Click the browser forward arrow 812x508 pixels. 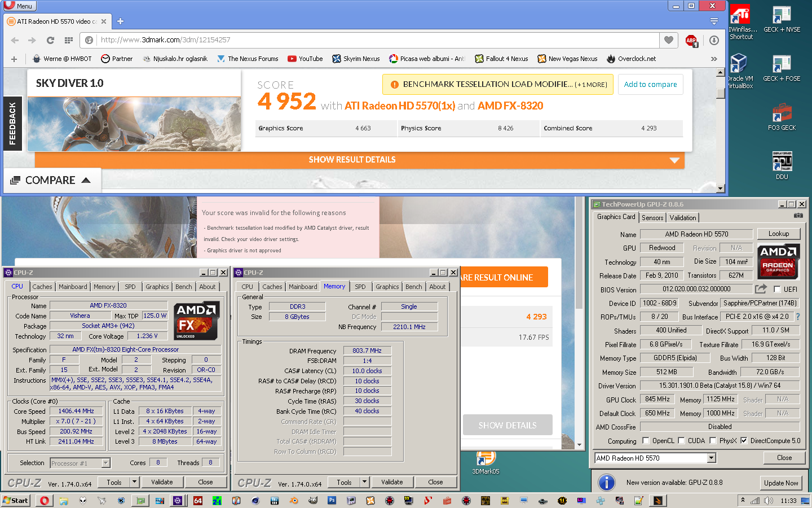click(x=32, y=40)
